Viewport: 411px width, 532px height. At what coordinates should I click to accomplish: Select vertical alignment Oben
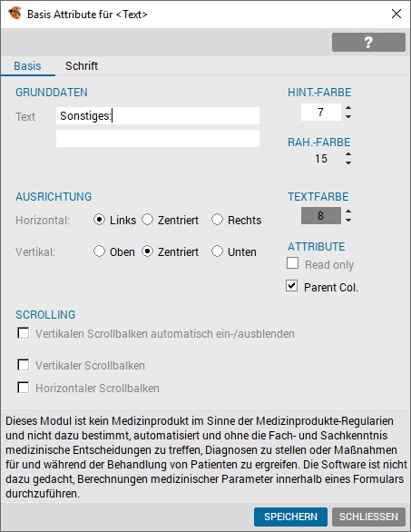point(99,251)
